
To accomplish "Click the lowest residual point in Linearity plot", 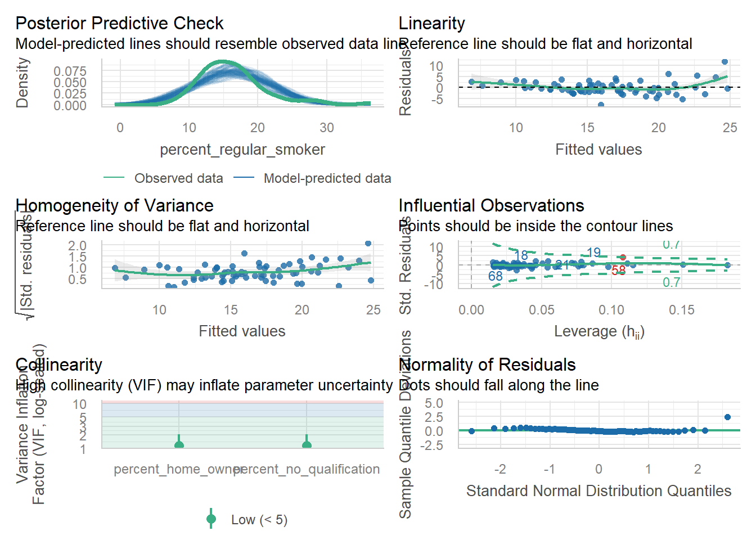I will [x=601, y=105].
